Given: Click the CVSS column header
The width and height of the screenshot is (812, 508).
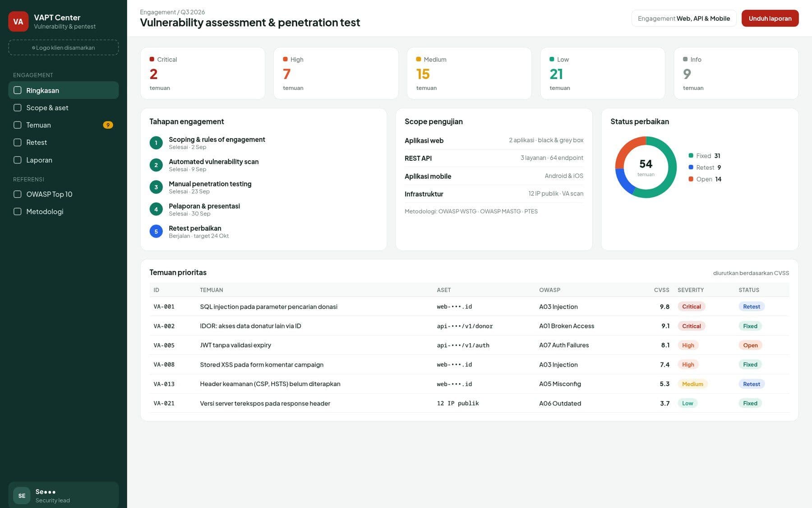Looking at the screenshot, I should (661, 290).
